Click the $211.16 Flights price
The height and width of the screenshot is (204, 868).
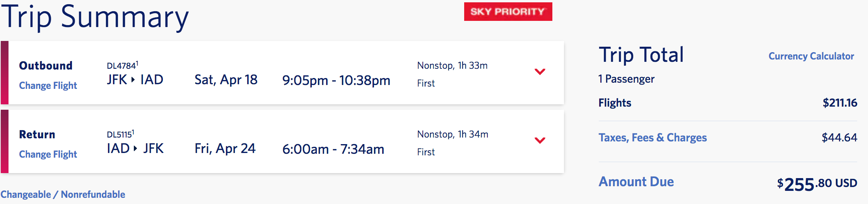(840, 103)
